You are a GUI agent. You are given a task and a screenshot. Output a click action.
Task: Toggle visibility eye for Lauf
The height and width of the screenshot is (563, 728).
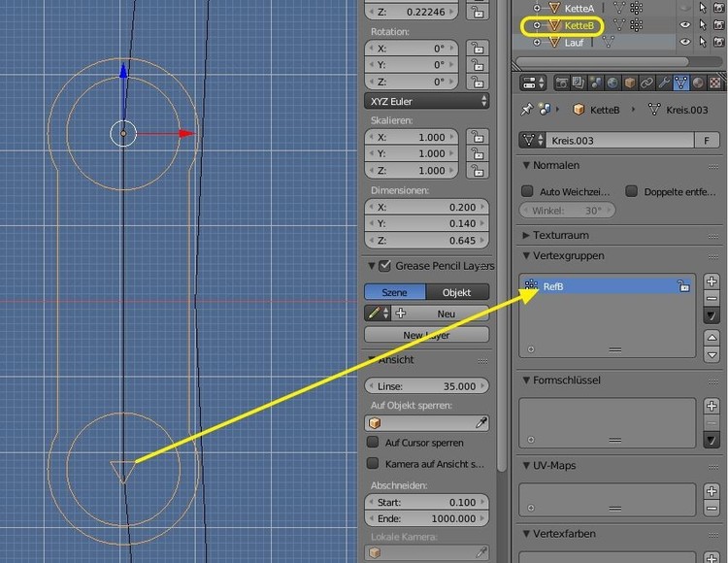coord(685,43)
